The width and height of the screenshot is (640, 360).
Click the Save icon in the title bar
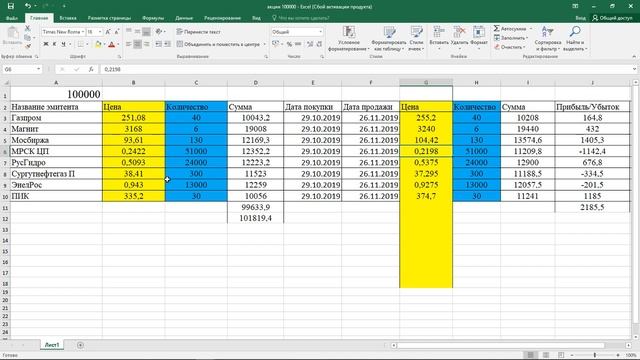11,6
